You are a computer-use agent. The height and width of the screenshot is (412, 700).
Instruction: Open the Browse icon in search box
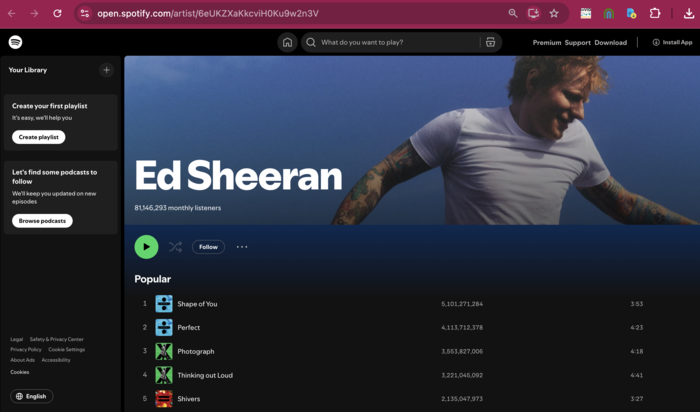[x=491, y=42]
